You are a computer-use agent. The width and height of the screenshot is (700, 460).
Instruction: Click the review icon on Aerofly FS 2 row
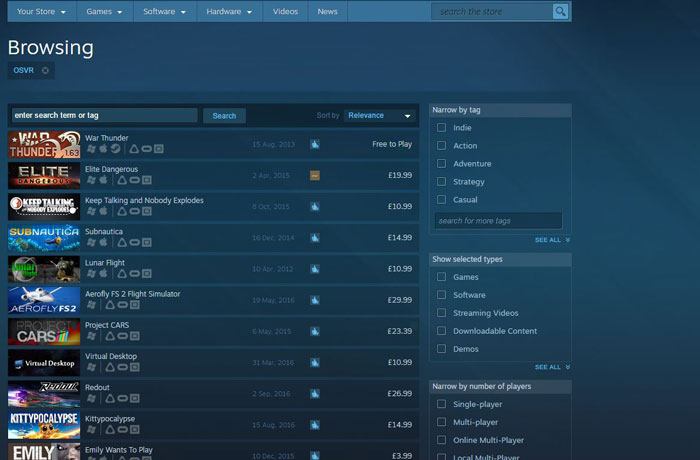click(315, 300)
